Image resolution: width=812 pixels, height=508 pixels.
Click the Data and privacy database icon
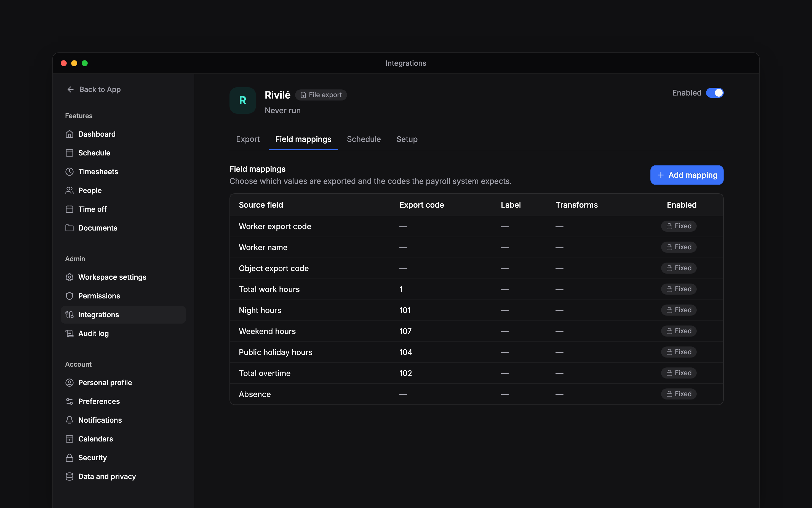click(70, 477)
